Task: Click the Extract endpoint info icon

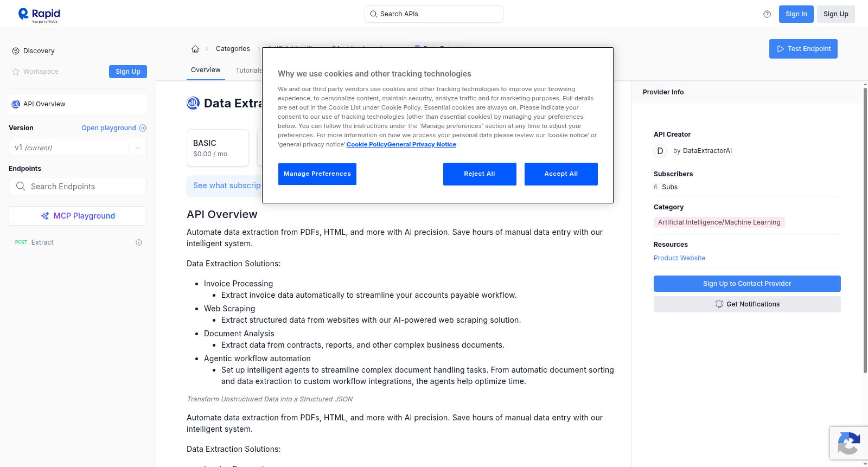Action: 139,242
